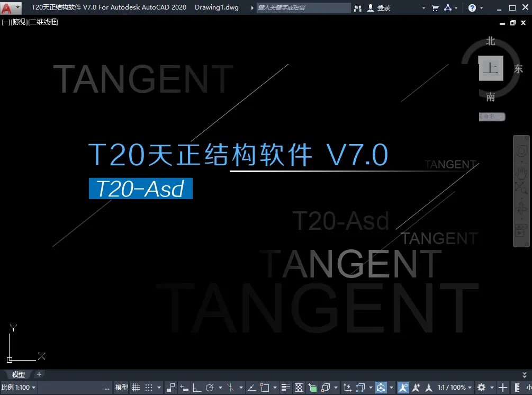
Task: Toggle 2D object snap
Action: [x=265, y=388]
